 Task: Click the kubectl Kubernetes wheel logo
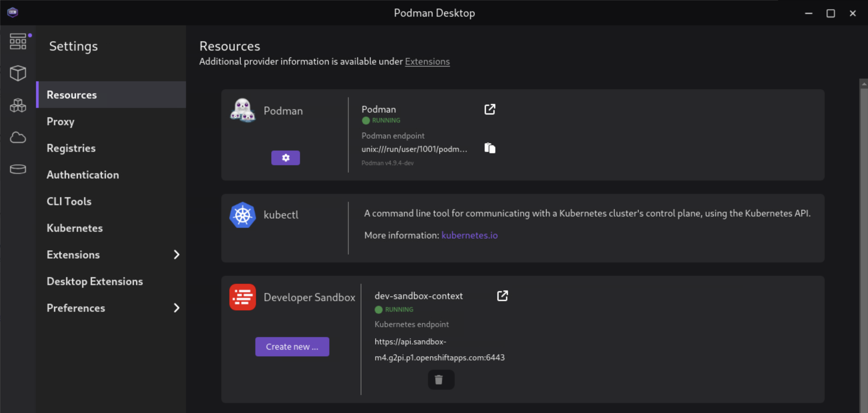pos(243,215)
